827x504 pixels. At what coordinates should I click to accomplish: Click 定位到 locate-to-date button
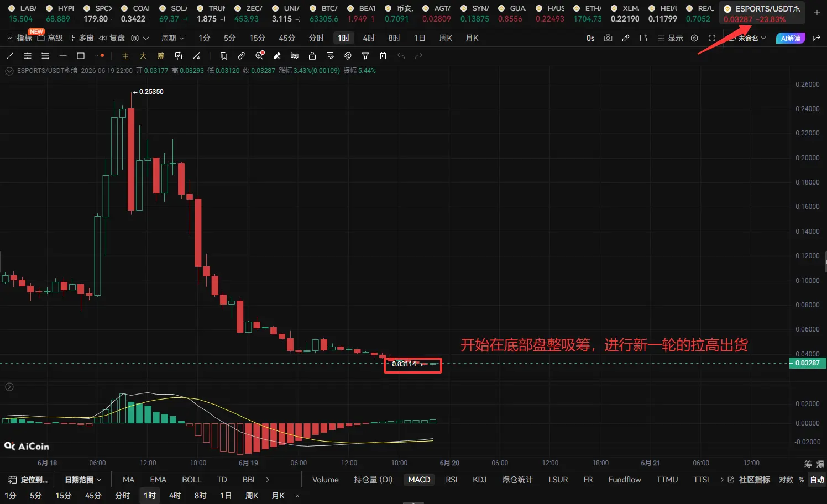pyautogui.click(x=28, y=480)
